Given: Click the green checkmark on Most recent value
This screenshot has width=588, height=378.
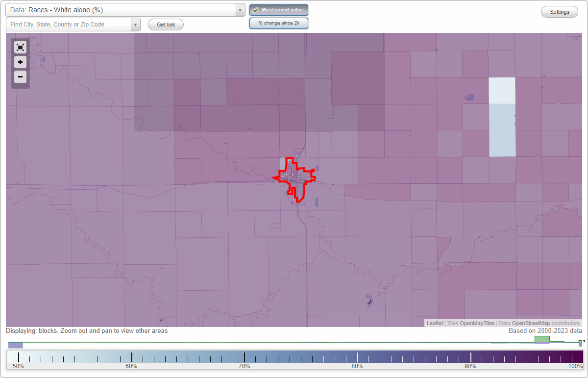Looking at the screenshot, I should [255, 10].
